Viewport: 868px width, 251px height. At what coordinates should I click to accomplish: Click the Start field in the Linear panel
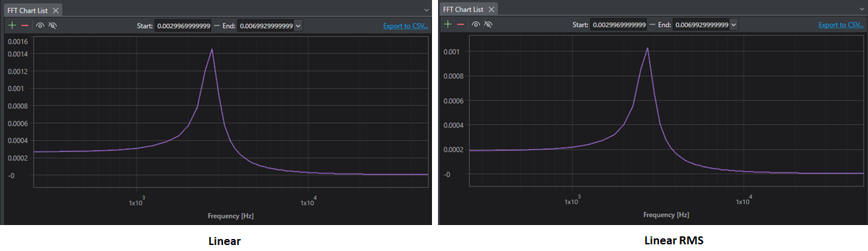[183, 25]
